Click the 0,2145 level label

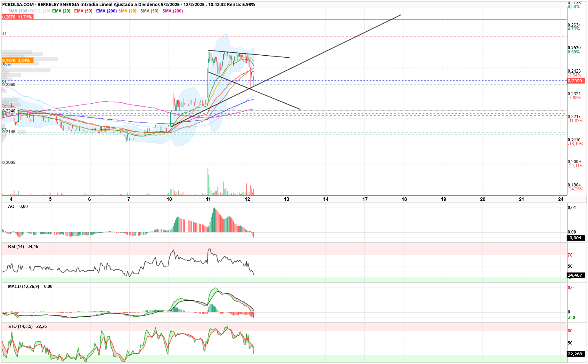9,132
